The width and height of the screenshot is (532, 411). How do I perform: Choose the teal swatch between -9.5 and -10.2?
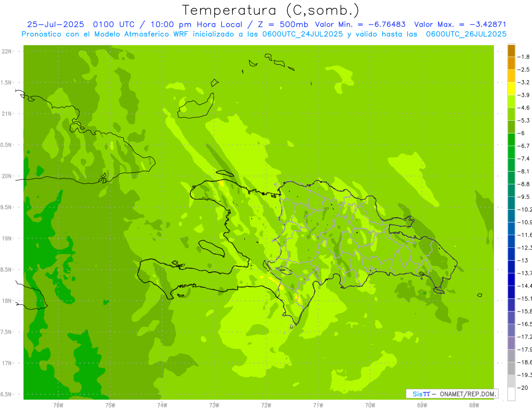click(x=512, y=203)
